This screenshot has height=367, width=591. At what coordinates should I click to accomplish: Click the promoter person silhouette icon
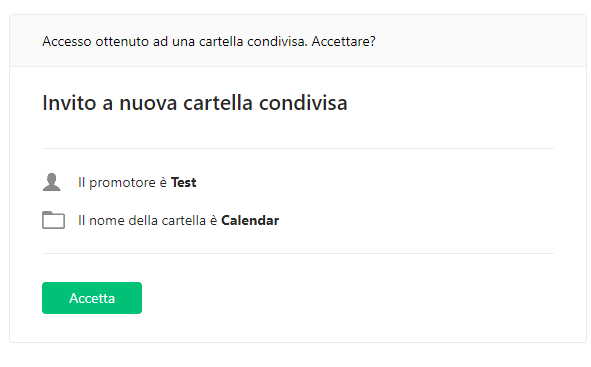[x=52, y=182]
